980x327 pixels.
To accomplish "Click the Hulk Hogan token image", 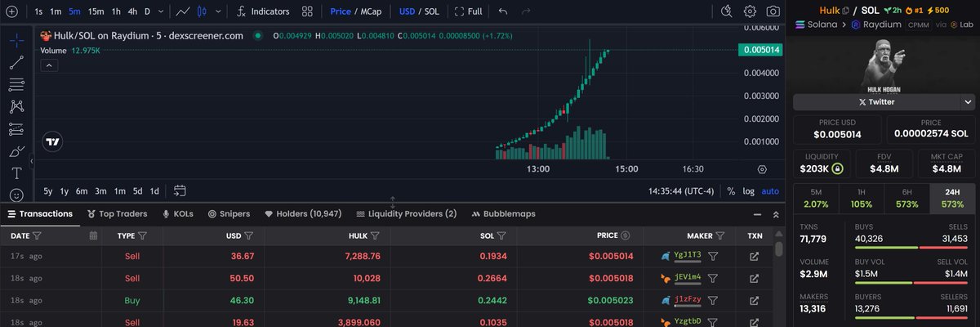I will tap(883, 65).
